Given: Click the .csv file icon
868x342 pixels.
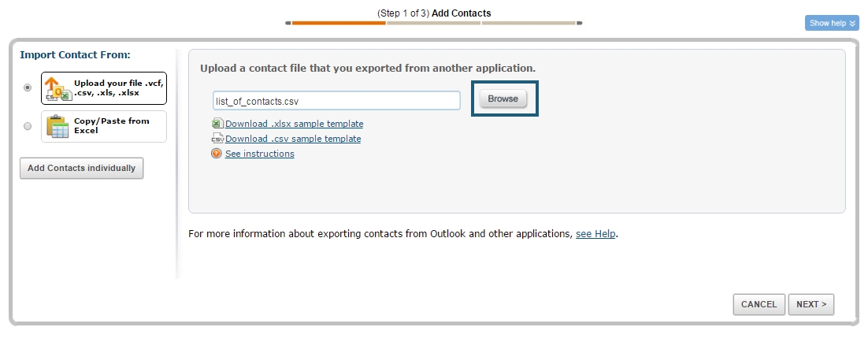Looking at the screenshot, I should 217,139.
